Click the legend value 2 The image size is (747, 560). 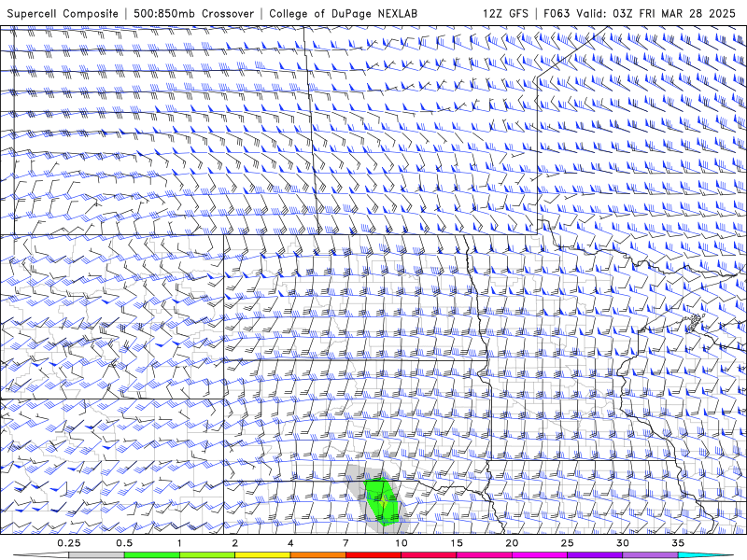[x=235, y=543]
